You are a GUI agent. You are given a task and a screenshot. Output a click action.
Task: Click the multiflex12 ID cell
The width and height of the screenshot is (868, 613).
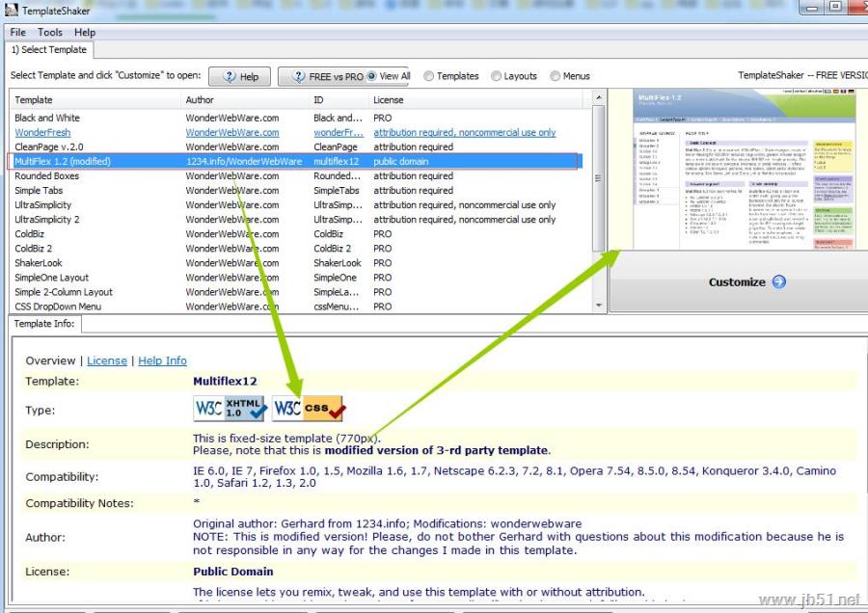[x=336, y=162]
